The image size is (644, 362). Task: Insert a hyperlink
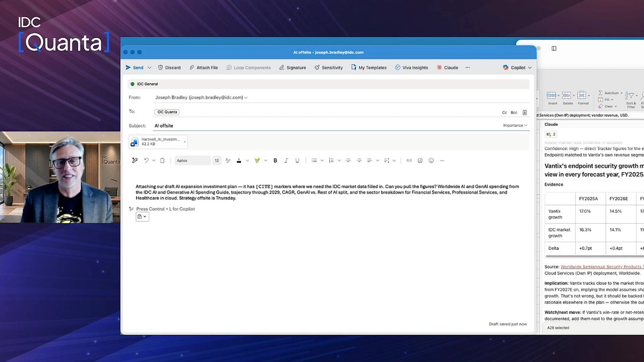[409, 160]
